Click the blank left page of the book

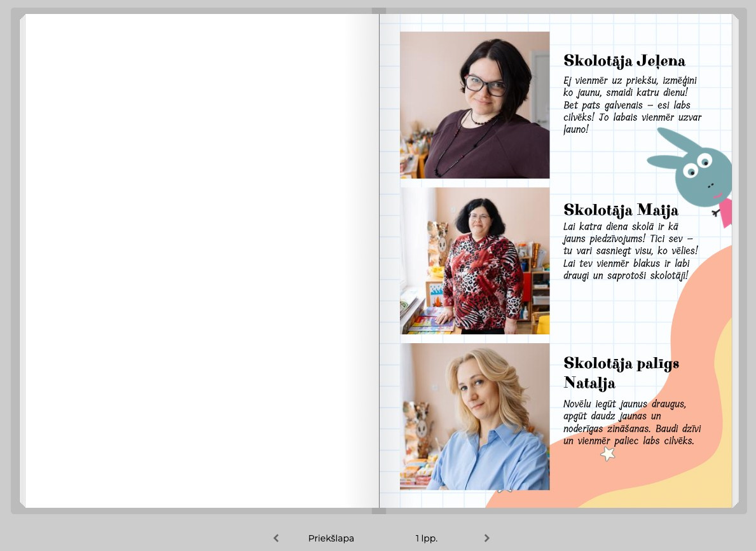[x=197, y=261]
